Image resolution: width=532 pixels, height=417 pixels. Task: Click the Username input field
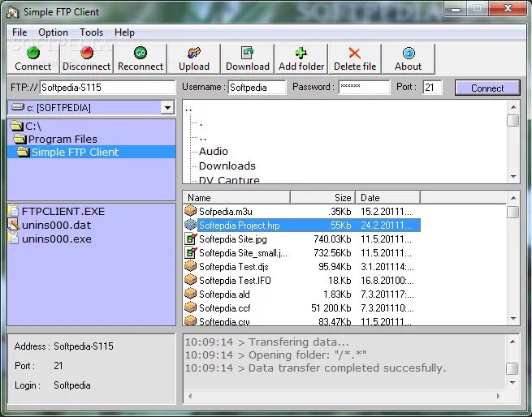(x=257, y=88)
